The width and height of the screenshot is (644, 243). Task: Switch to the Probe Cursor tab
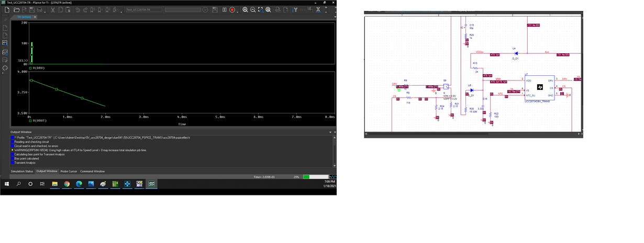[68, 171]
